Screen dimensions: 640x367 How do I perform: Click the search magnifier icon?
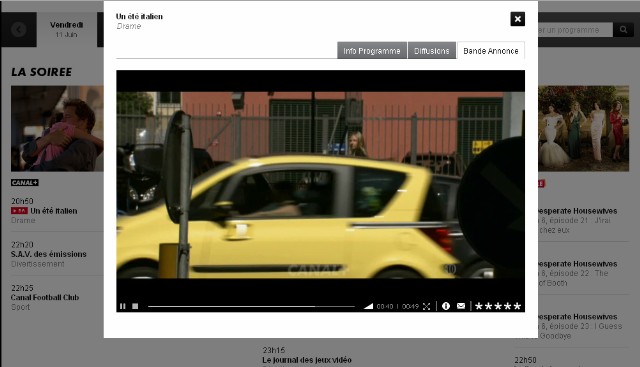coord(623,30)
